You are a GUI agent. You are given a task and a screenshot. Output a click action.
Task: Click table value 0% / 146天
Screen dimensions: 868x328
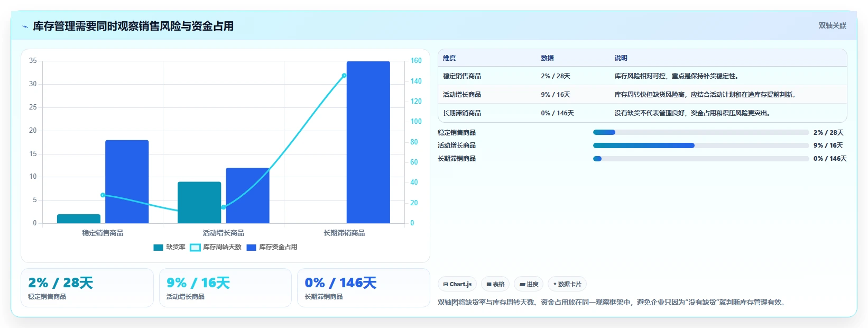click(557, 113)
